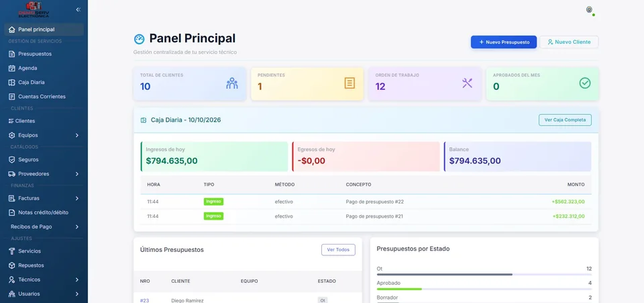
Task: Click the Nuevo Presupuesto button
Action: click(x=504, y=42)
